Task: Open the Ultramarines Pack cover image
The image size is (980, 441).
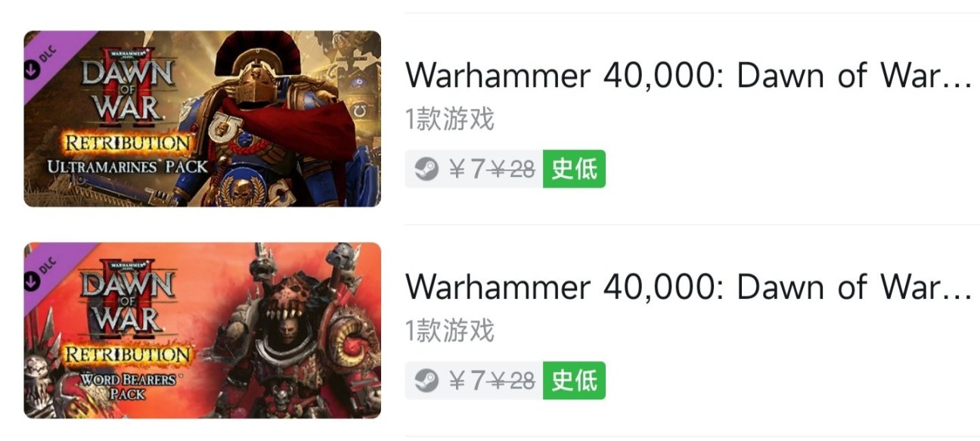Action: pos(203,119)
